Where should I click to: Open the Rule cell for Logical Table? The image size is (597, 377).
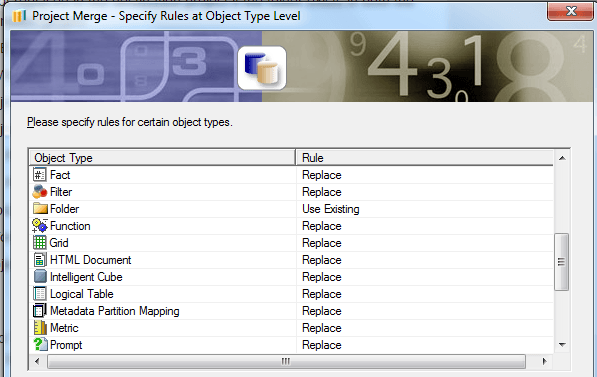click(x=425, y=294)
